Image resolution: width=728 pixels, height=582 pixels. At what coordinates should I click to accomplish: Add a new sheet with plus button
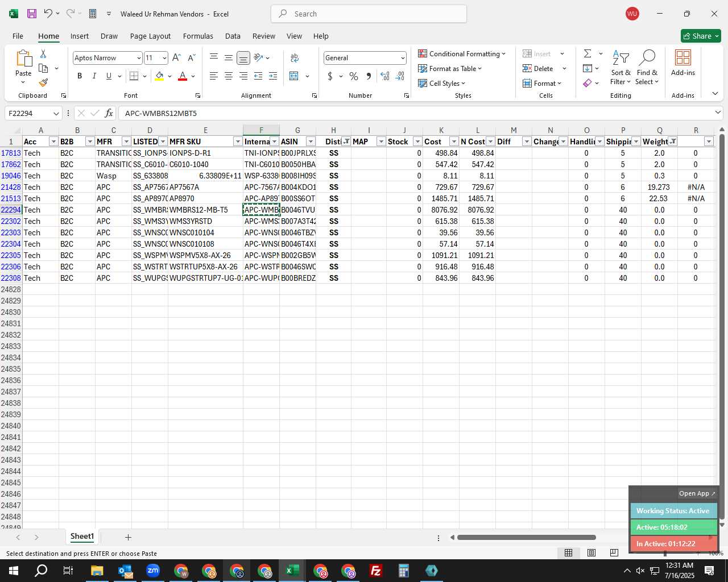(x=128, y=537)
